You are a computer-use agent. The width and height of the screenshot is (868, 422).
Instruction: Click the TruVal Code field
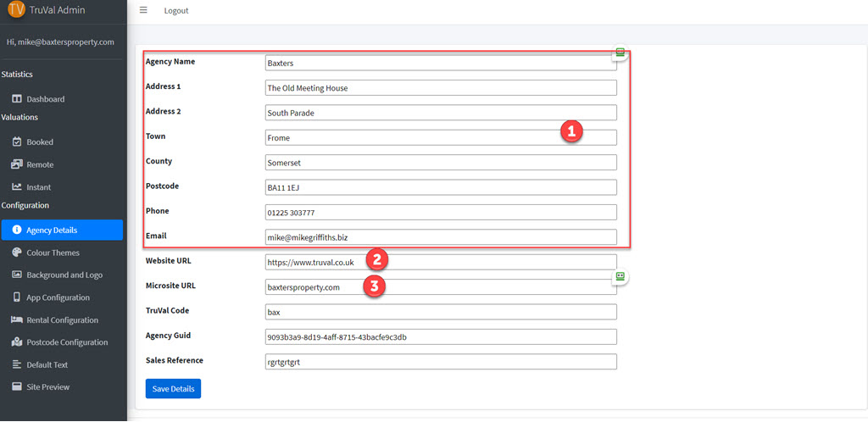[441, 312]
